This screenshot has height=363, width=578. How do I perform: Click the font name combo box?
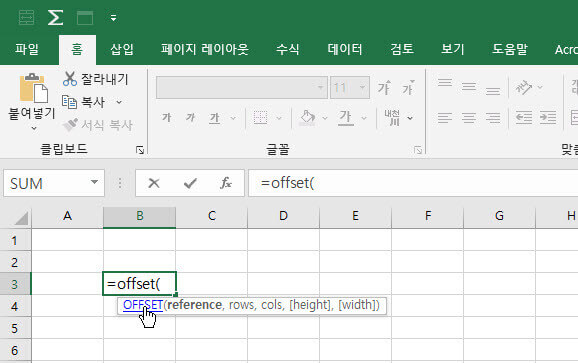point(241,88)
